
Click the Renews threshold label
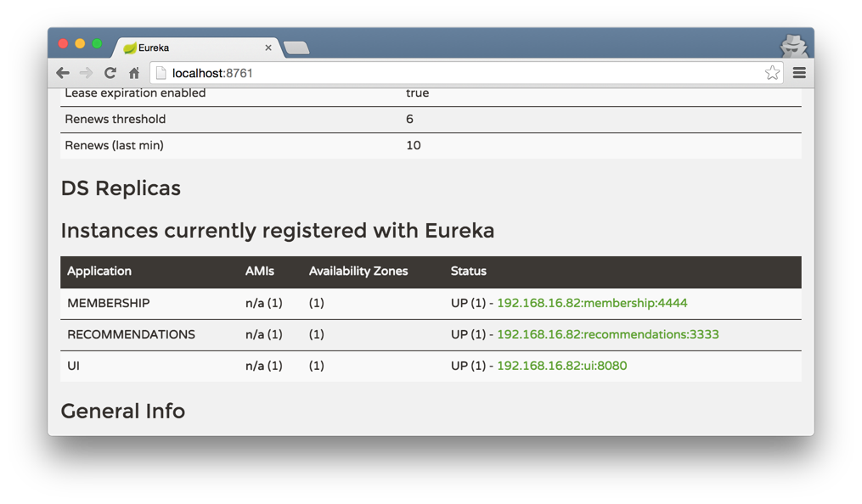(115, 119)
